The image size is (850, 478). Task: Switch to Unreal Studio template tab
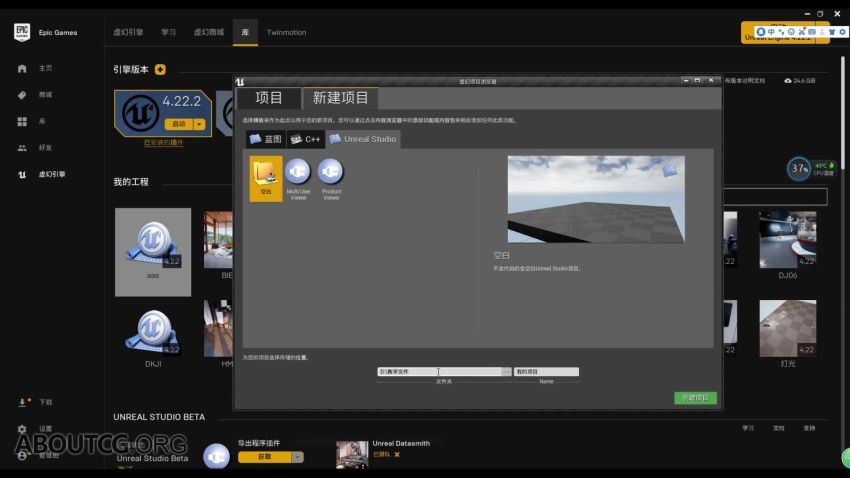coord(363,139)
